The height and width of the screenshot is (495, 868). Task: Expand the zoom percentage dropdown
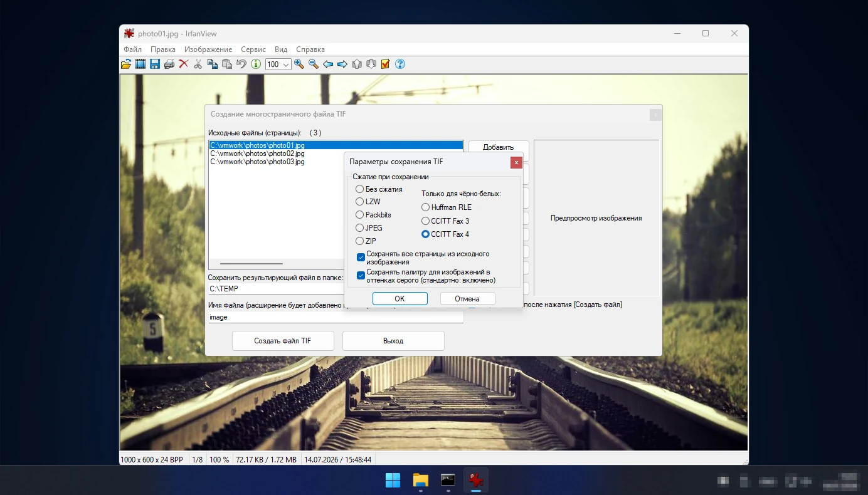[287, 65]
